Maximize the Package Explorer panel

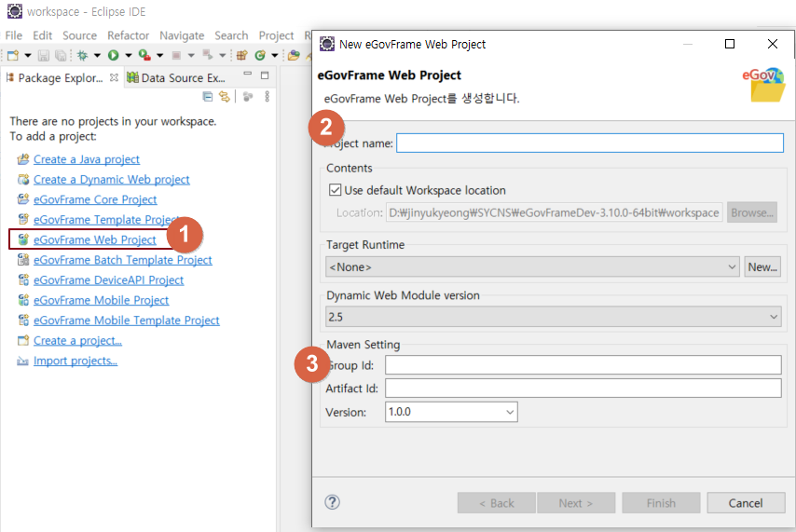[x=265, y=75]
